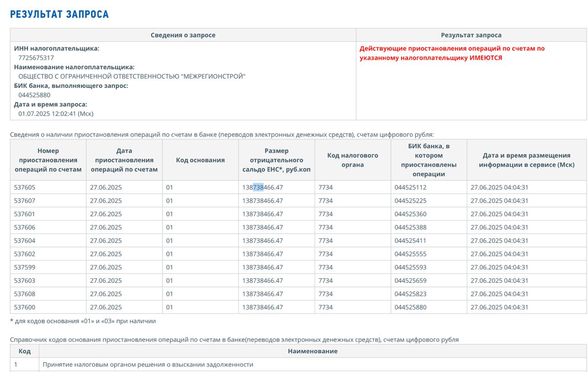The image size is (588, 372).
Task: Click the requesting bank BIK 044525880 in request details
Action: point(34,95)
